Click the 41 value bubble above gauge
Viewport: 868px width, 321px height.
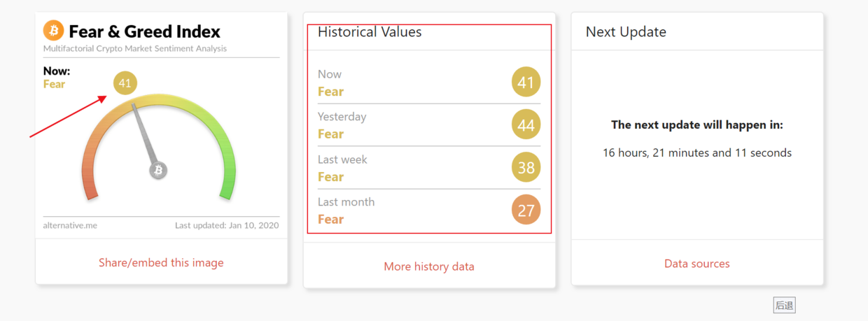125,84
